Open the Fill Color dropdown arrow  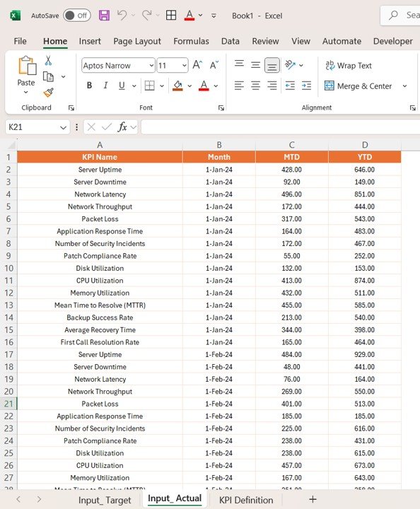pos(189,86)
